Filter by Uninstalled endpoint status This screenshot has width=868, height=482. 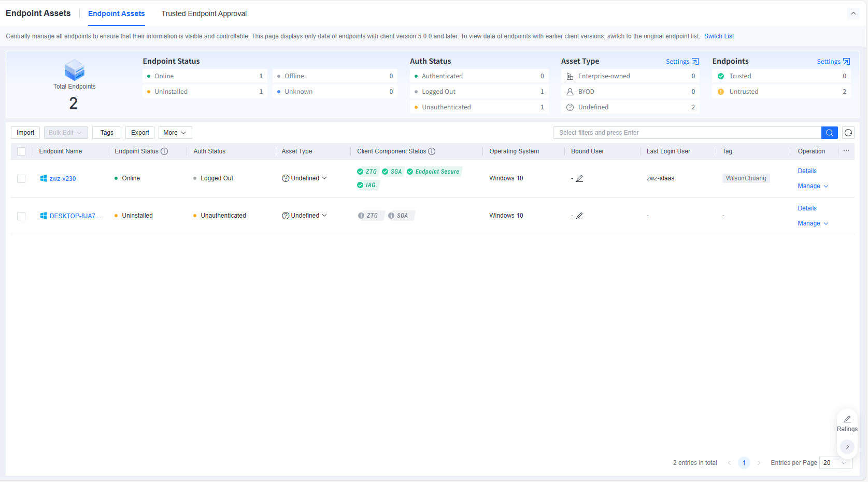(x=205, y=92)
